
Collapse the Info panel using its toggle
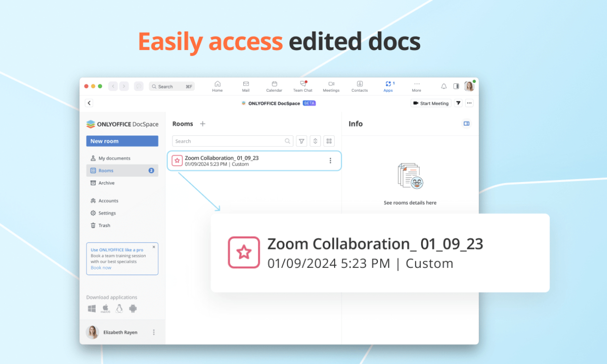[x=466, y=124]
